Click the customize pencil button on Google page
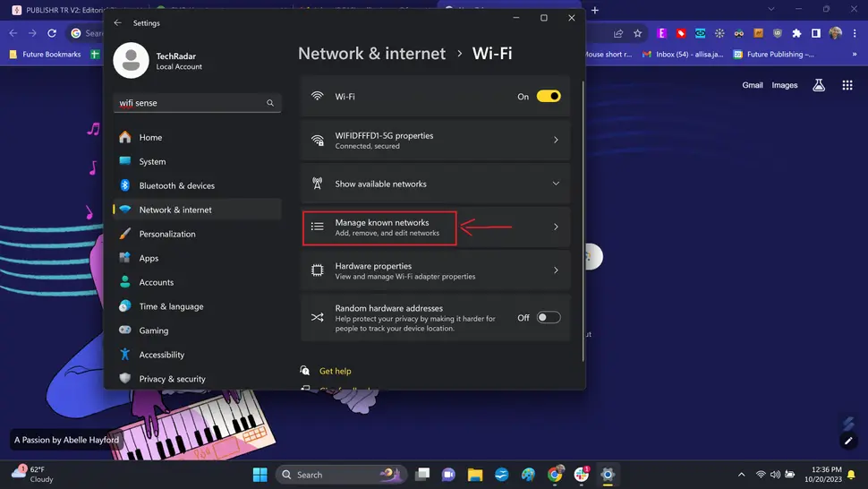This screenshot has width=868, height=489. point(848,441)
